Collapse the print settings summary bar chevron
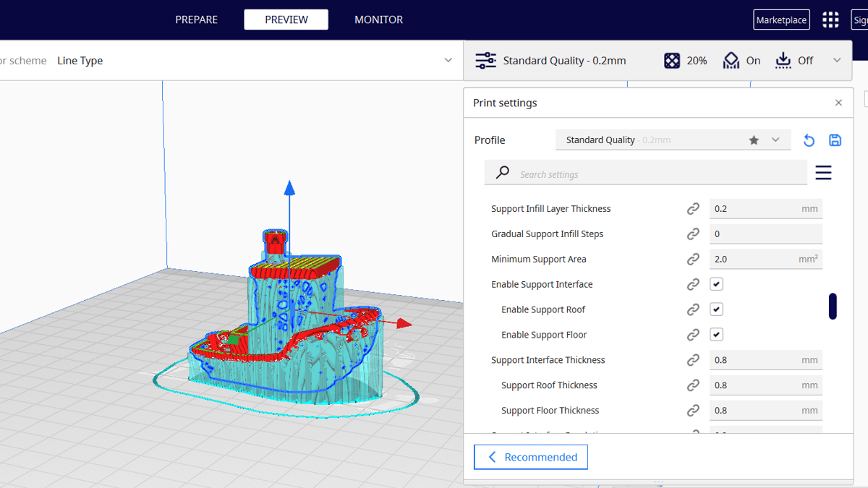868x488 pixels. 837,61
